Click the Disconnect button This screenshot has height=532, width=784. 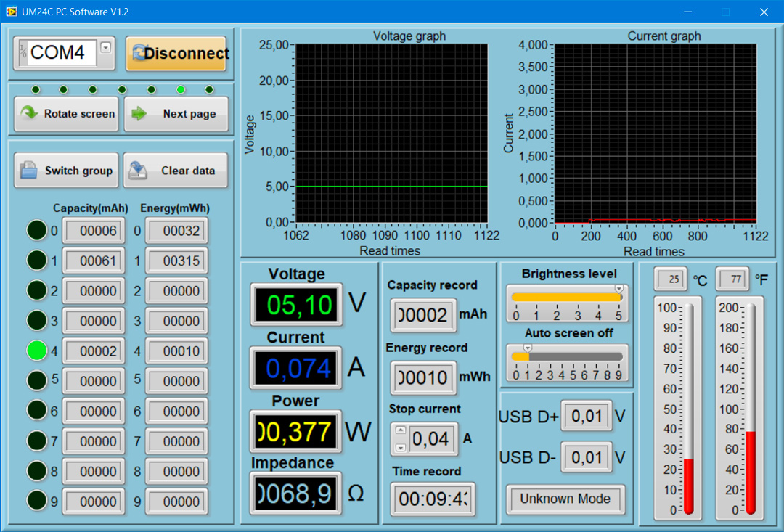click(x=176, y=53)
